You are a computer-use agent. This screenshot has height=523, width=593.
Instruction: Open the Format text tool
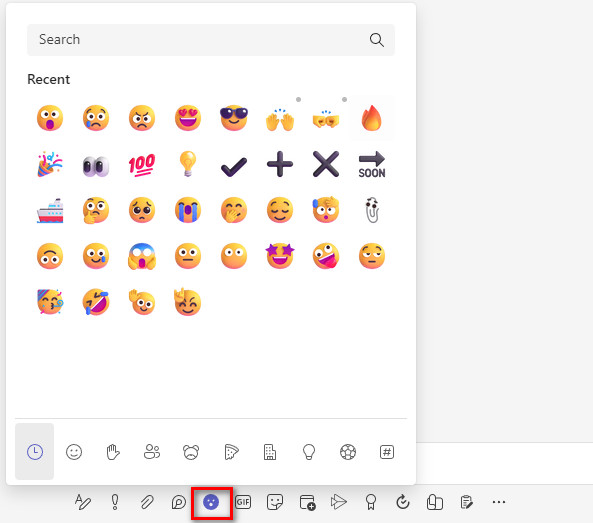(83, 502)
